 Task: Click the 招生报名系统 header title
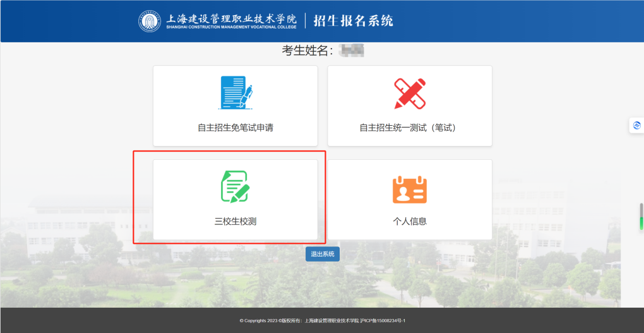tap(353, 21)
